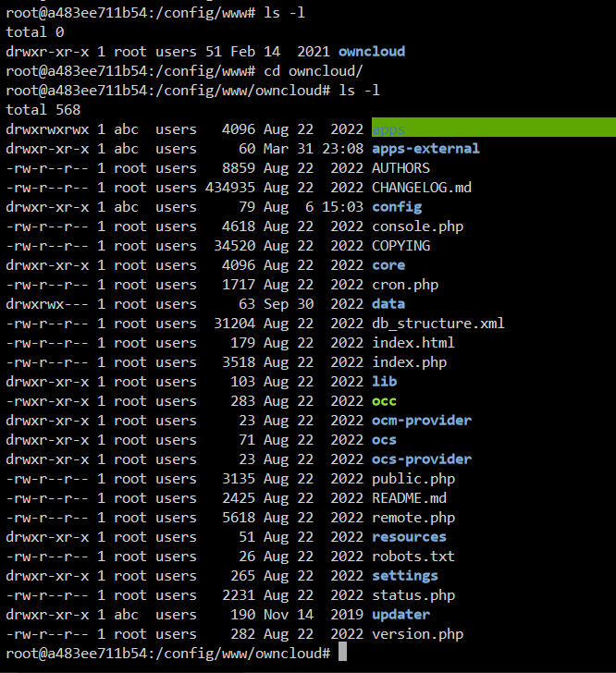Select the updater directory name
616x673 pixels.
pyautogui.click(x=400, y=615)
